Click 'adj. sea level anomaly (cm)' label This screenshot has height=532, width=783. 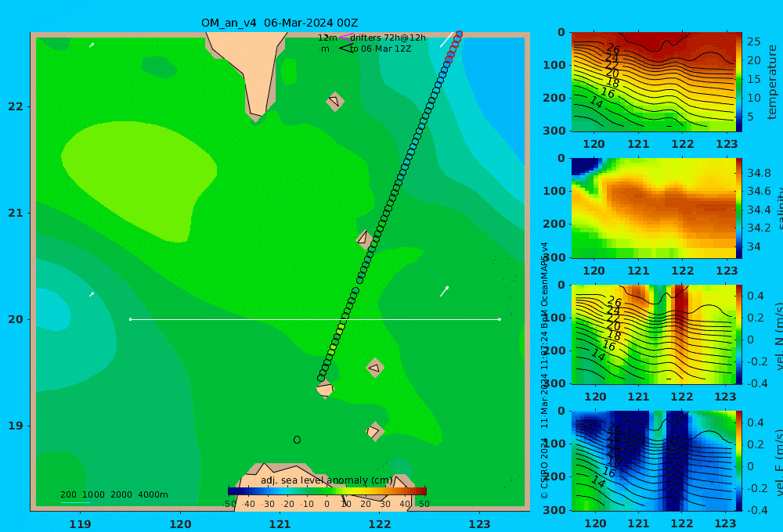coord(327,480)
